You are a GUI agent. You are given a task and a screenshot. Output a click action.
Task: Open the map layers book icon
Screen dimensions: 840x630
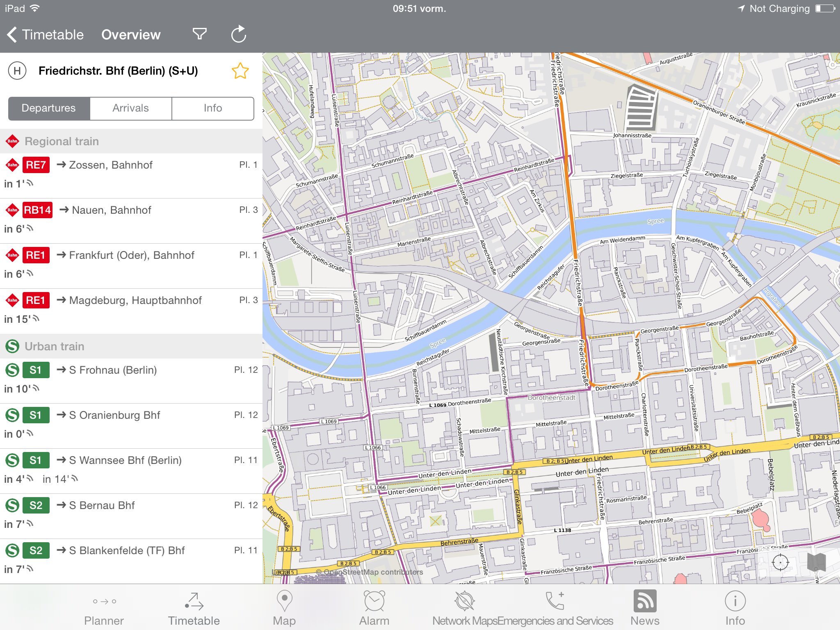point(816,562)
